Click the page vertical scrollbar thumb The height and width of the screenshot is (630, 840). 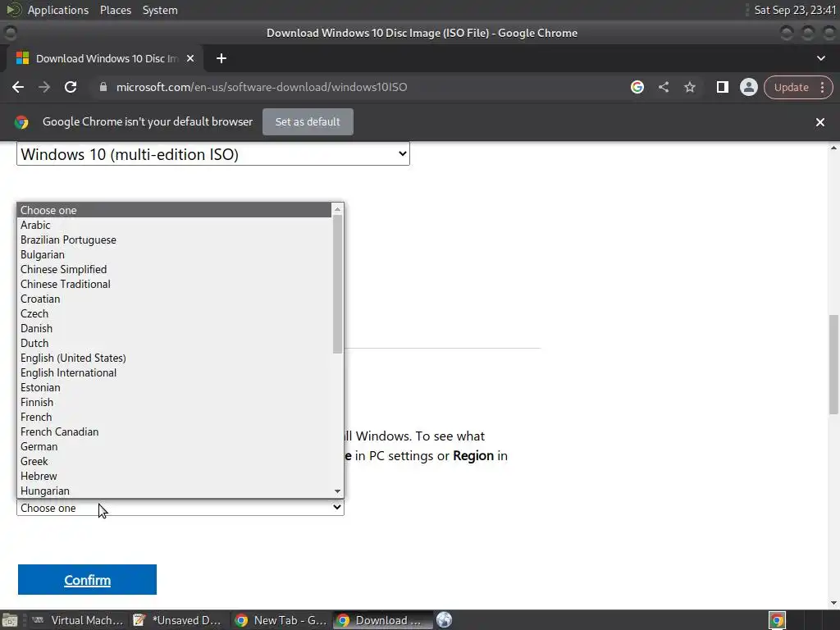point(833,364)
